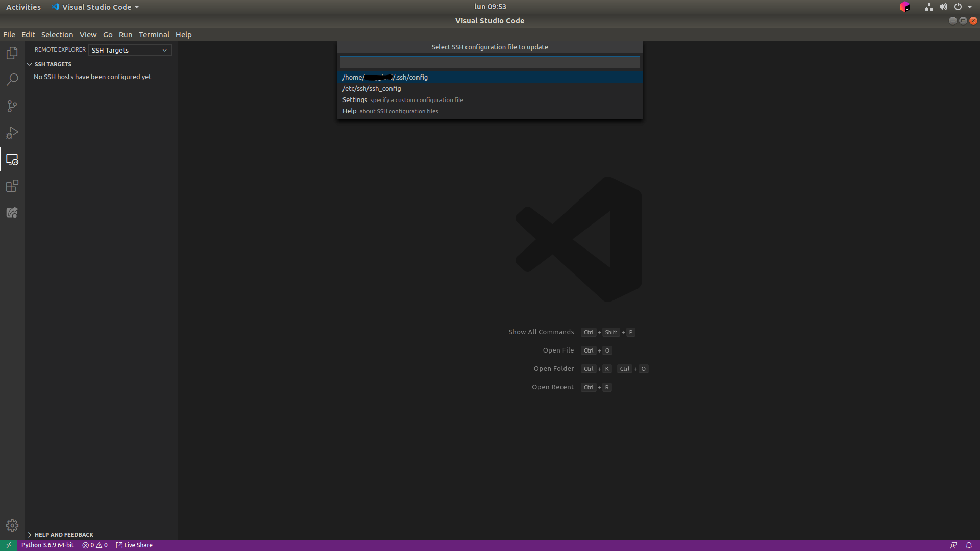Click 'No SSH hosts have been configured yet' text
Screen dimensions: 980x551
[92, 77]
